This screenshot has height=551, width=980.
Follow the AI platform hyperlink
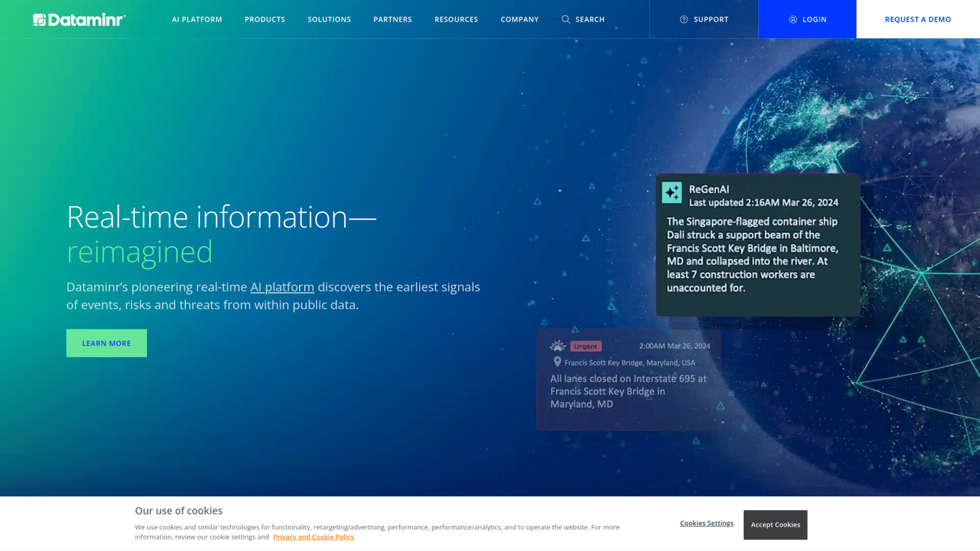pyautogui.click(x=282, y=287)
